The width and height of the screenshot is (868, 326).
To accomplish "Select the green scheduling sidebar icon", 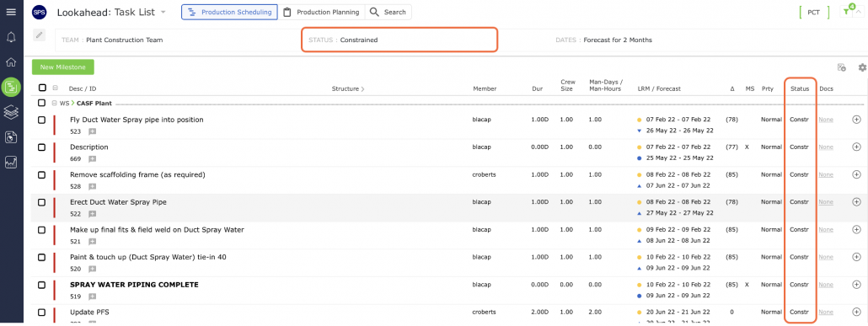I will (x=11, y=86).
